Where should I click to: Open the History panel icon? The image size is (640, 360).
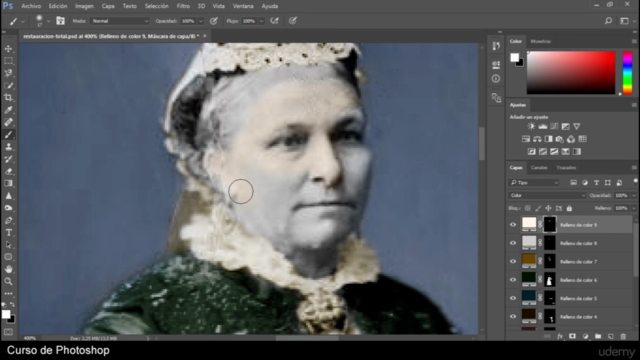496,46
